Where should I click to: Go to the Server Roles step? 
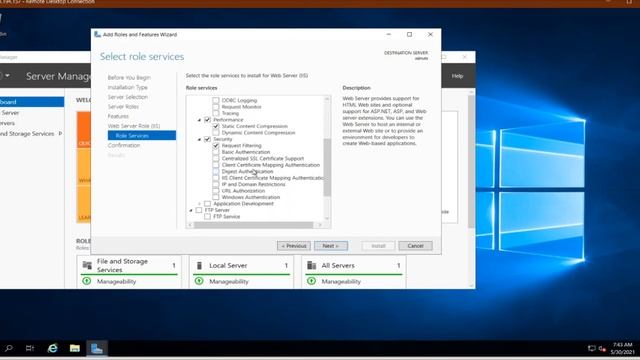pyautogui.click(x=123, y=107)
